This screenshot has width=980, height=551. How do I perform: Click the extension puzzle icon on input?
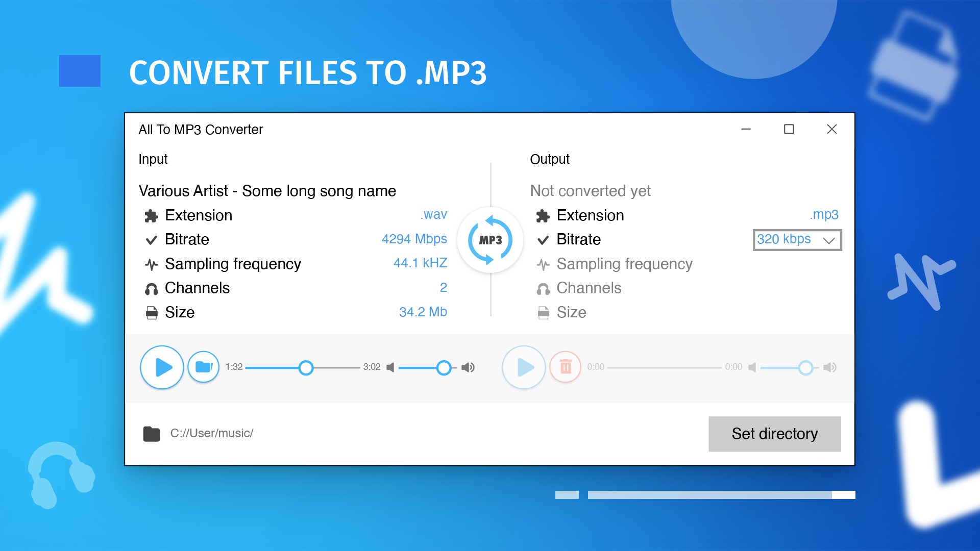[x=152, y=214]
